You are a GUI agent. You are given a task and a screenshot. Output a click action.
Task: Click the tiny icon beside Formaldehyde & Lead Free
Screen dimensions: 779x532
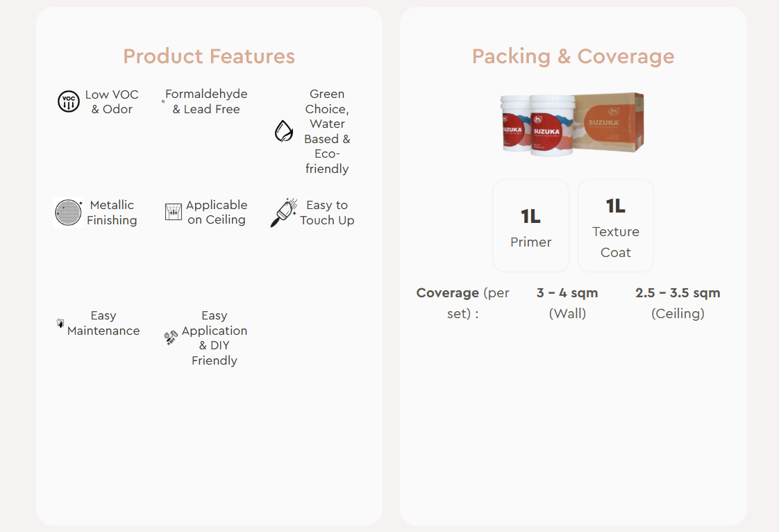(x=163, y=101)
